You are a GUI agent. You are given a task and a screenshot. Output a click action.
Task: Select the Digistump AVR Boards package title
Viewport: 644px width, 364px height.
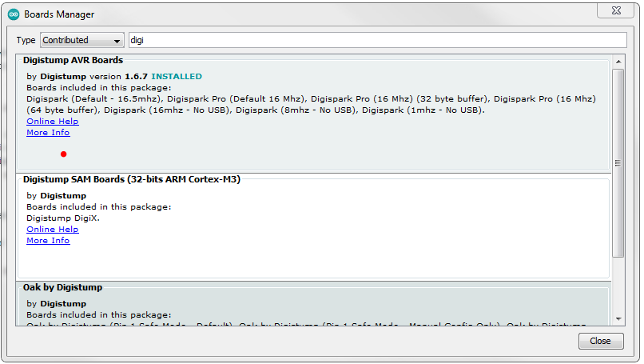[x=73, y=60]
